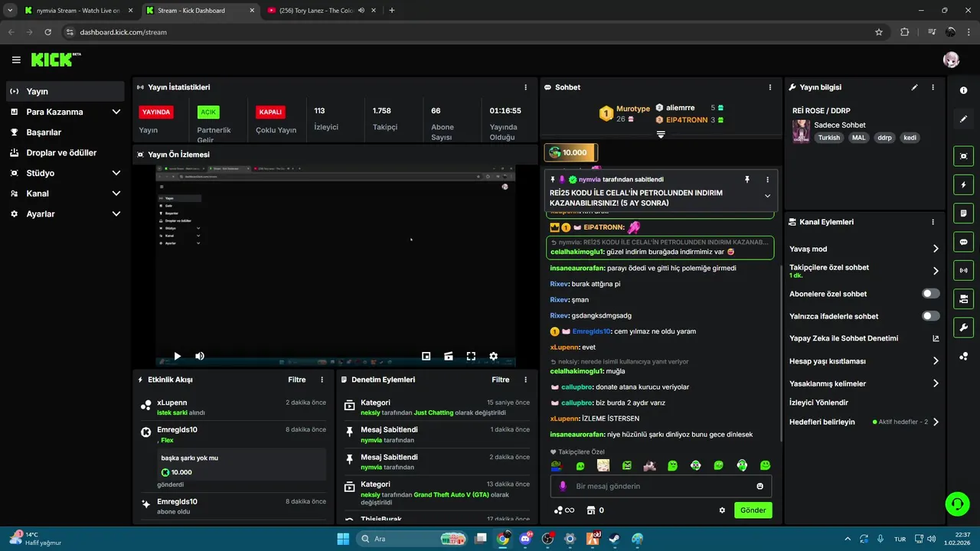Click Sadece Sohbet category thumbnail
Screen dimensions: 980x551
pos(801,131)
